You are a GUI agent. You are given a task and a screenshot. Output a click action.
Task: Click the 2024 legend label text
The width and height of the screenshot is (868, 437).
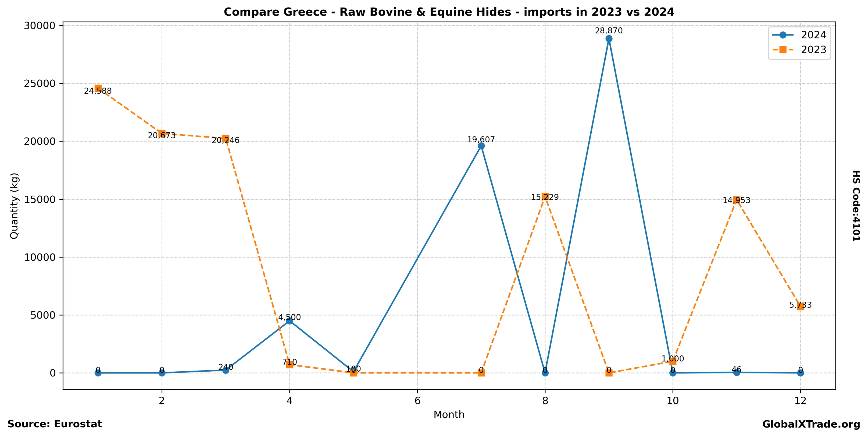813,35
